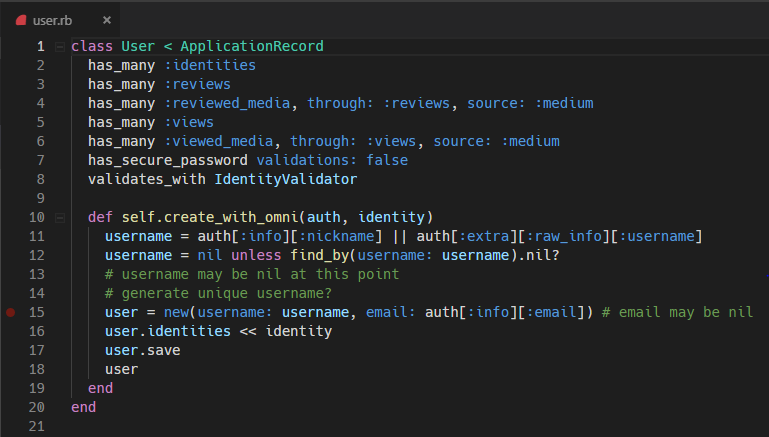The image size is (769, 437).
Task: Click 'self.create_with_omni' method name
Action: [210, 217]
